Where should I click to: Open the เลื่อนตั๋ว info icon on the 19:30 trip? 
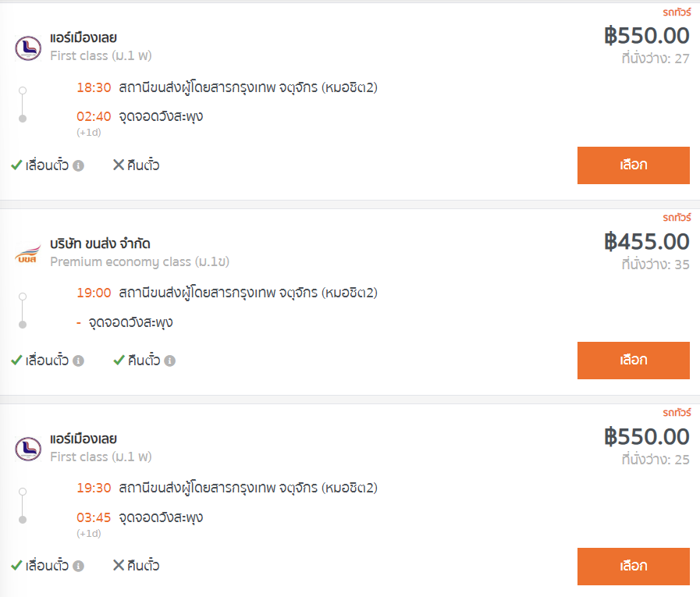pyautogui.click(x=79, y=567)
